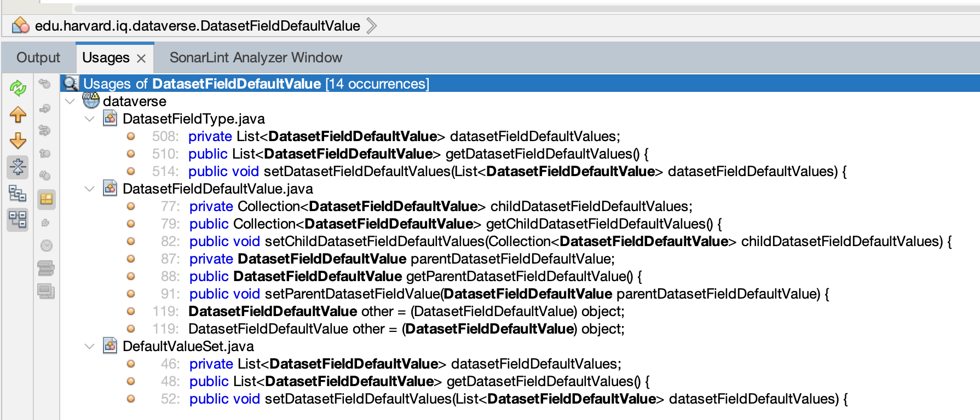Image resolution: width=980 pixels, height=420 pixels.
Task: Click the green Refresh usages icon
Action: click(18, 87)
